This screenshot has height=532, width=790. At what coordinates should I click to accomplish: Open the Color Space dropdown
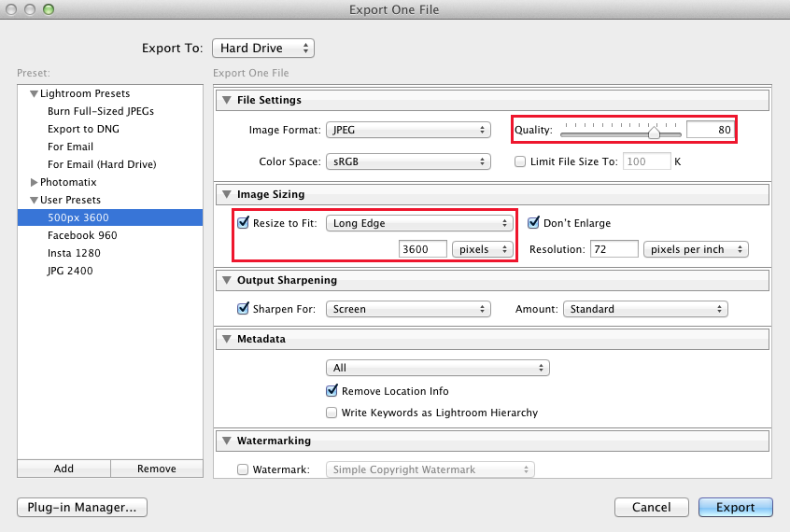click(x=408, y=161)
